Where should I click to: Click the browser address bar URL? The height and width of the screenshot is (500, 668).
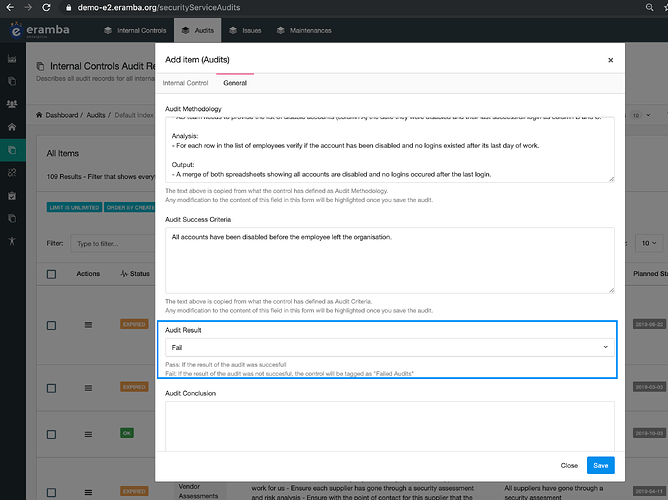coord(158,8)
